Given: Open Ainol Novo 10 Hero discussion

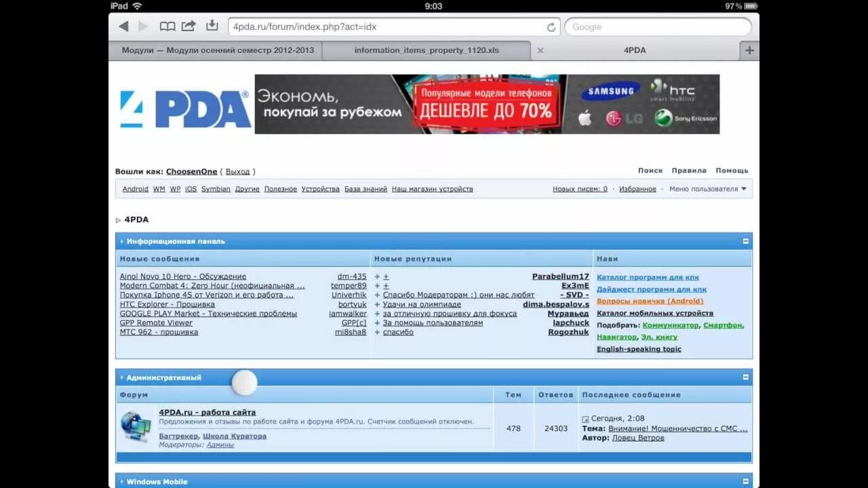Looking at the screenshot, I should (183, 277).
